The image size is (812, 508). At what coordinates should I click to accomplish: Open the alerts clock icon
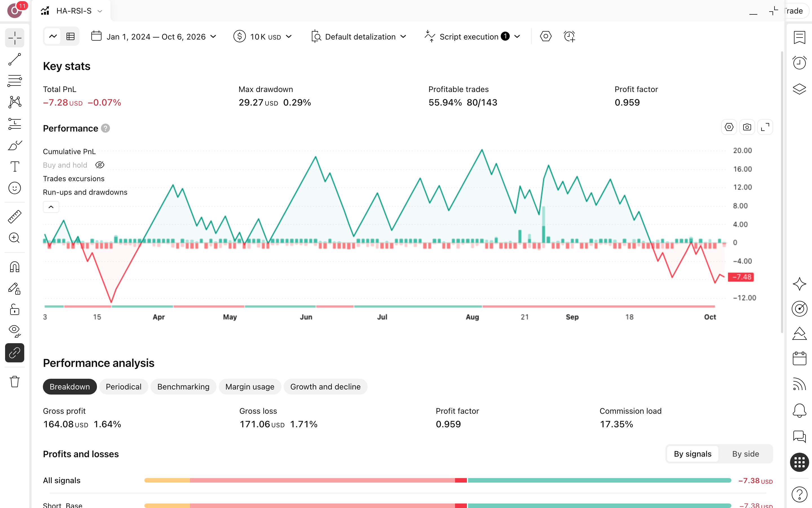point(799,63)
